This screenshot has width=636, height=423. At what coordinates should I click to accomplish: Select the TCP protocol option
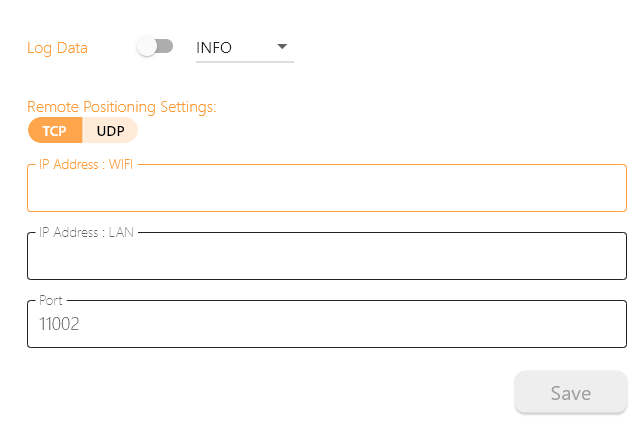pyautogui.click(x=54, y=131)
